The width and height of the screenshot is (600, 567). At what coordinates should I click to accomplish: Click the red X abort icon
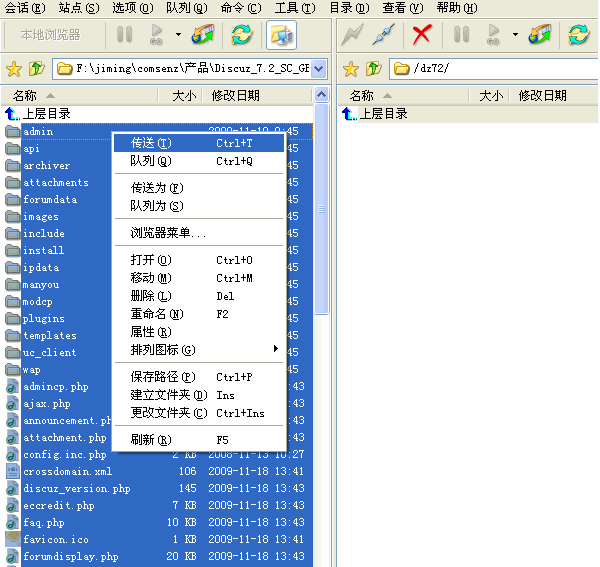click(x=422, y=35)
